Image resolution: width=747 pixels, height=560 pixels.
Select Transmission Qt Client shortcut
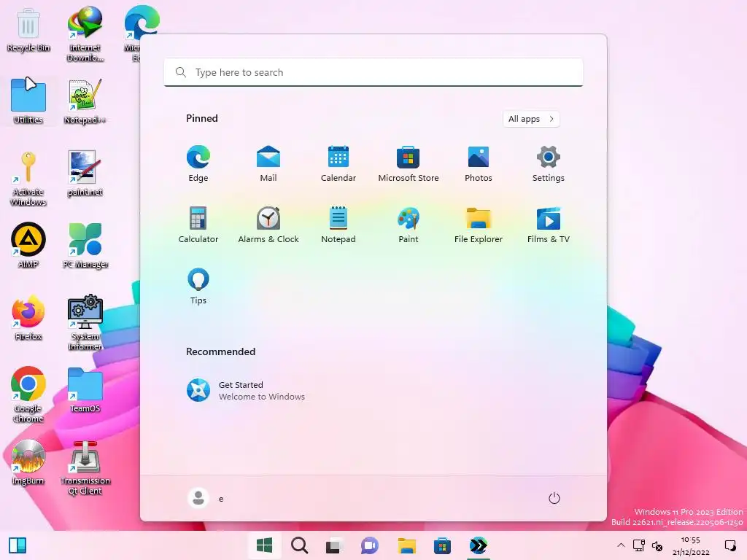(x=85, y=467)
